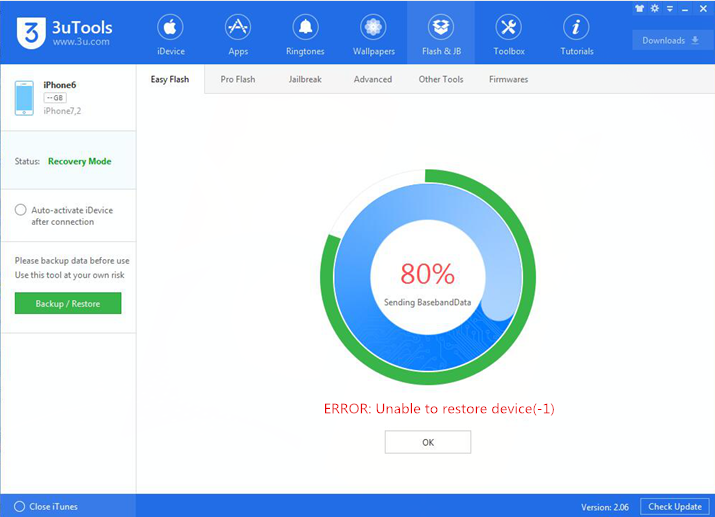Open the title bar dropdown menu icon
The width and height of the screenshot is (715, 517).
670,9
